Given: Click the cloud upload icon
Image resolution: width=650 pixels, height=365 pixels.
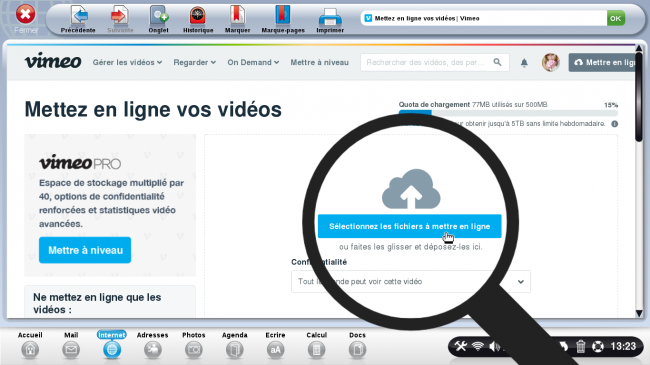Looking at the screenshot, I should 411,189.
